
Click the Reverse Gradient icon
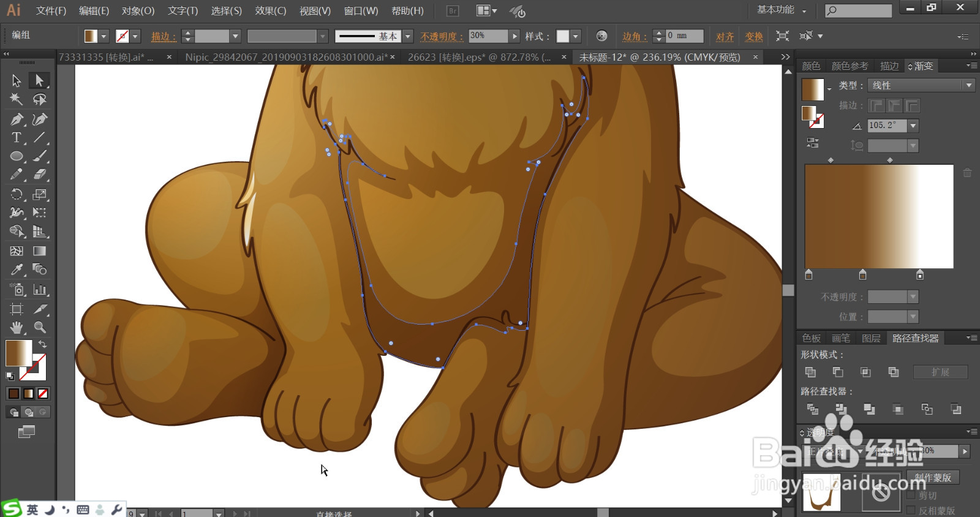tap(813, 143)
